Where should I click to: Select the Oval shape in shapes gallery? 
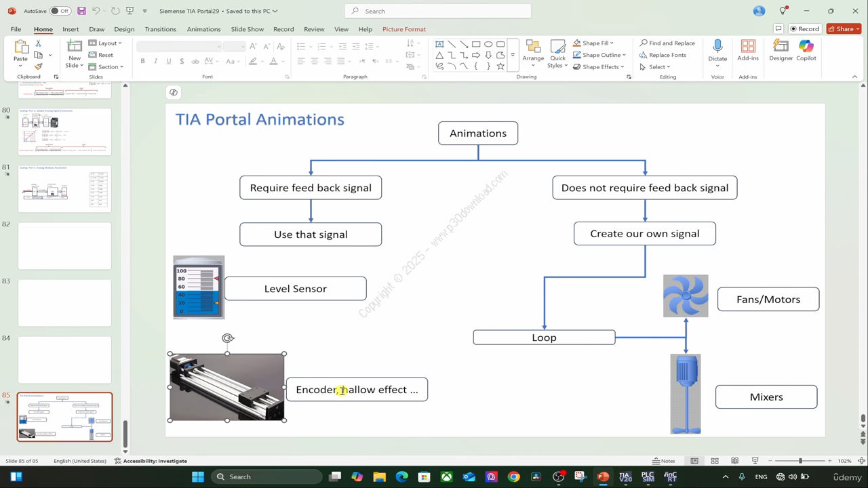488,44
